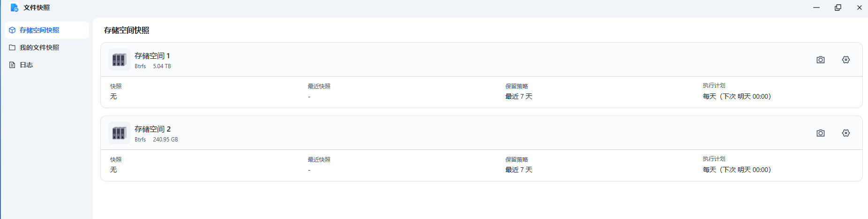Image resolution: width=868 pixels, height=219 pixels.
Task: Click the 存储空间 1 title
Action: (x=152, y=55)
